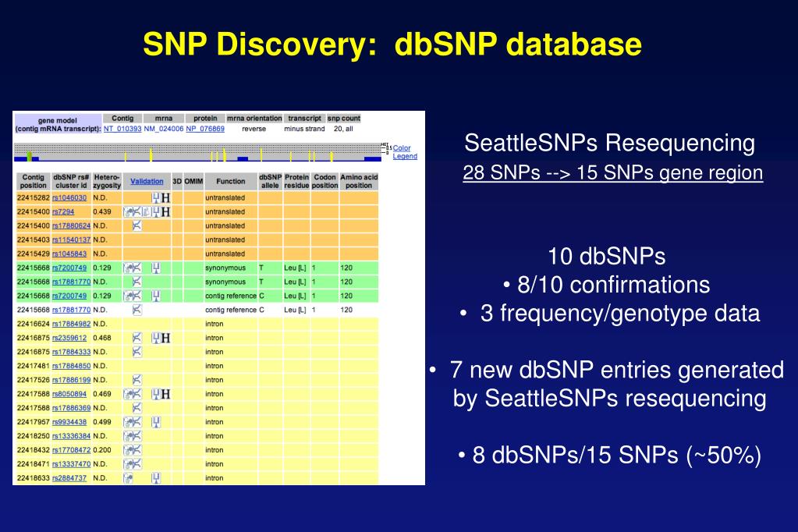Viewport: 798px width, 532px height.
Task: Click the document icon in rs7294 row
Action: 147,211
